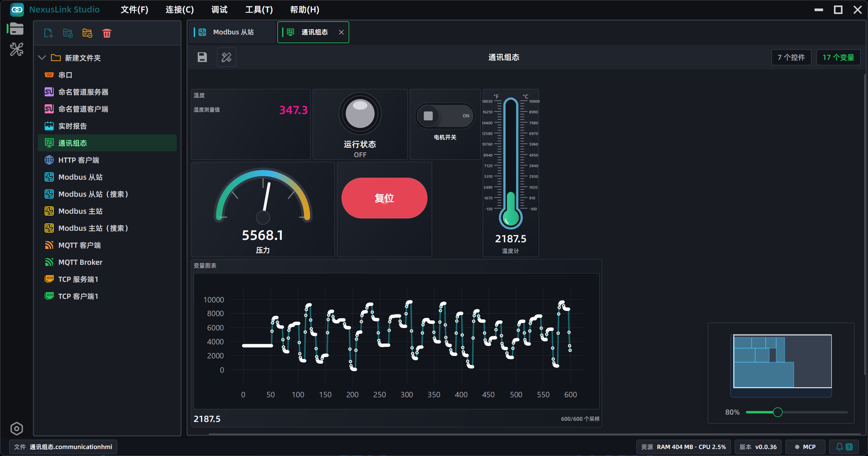Image resolution: width=868 pixels, height=456 pixels.
Task: Close the 通讯组态 tab
Action: [341, 32]
